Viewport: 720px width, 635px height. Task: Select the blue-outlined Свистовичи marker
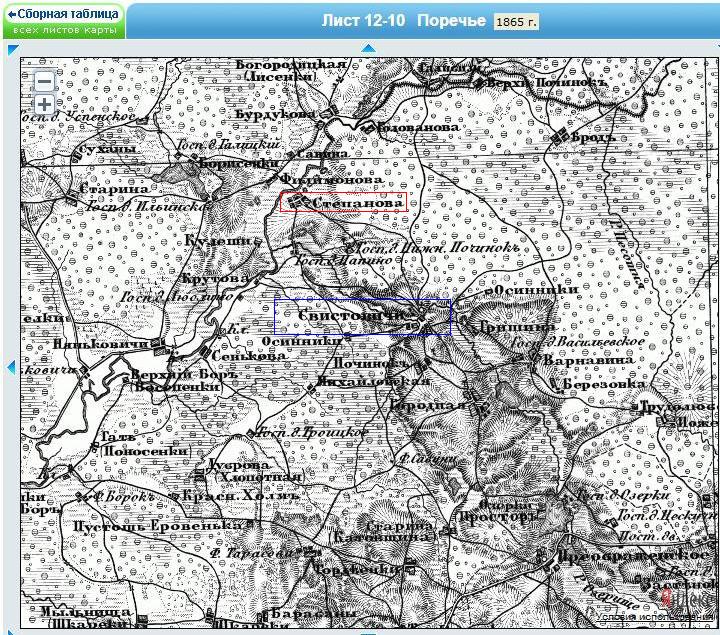tap(362, 316)
